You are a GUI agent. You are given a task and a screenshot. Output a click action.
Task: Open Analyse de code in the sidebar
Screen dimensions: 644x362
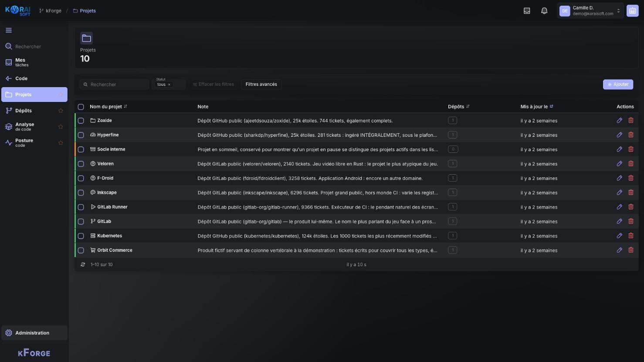[34, 127]
